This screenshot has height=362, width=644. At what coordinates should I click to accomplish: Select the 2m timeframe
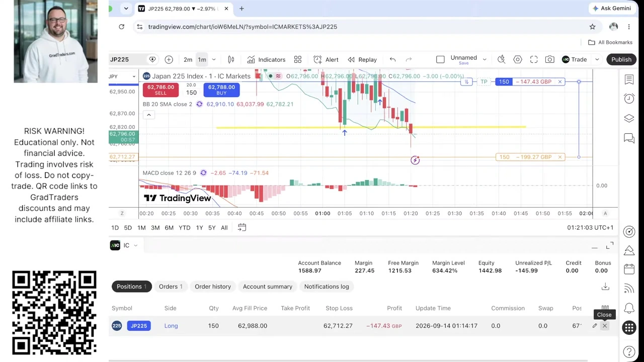[x=188, y=60]
